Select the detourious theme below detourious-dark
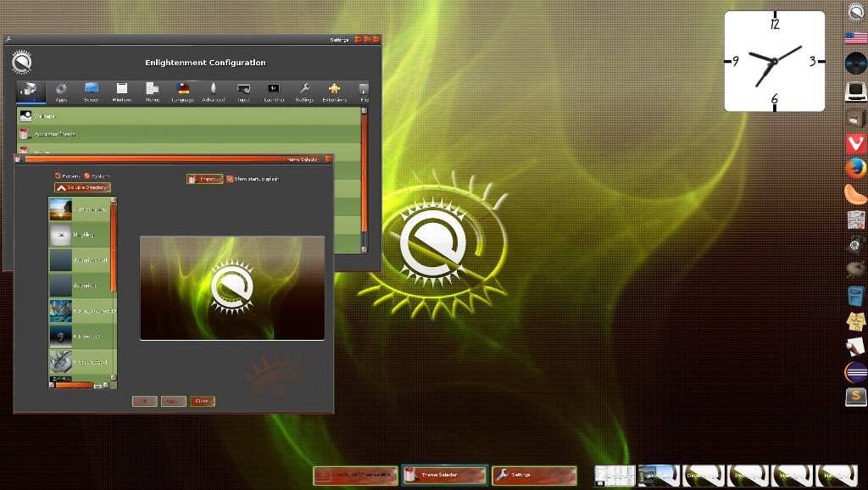The image size is (868, 490). [x=80, y=285]
